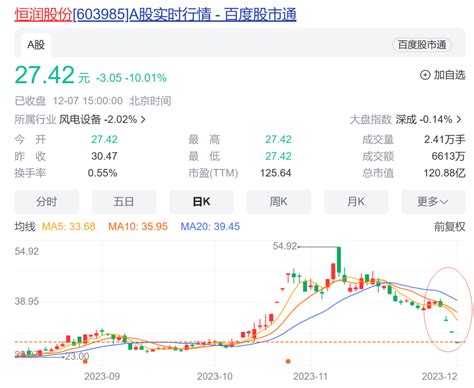
Task: Click the 23.00 low-price marker on chart
Action: coord(77,356)
